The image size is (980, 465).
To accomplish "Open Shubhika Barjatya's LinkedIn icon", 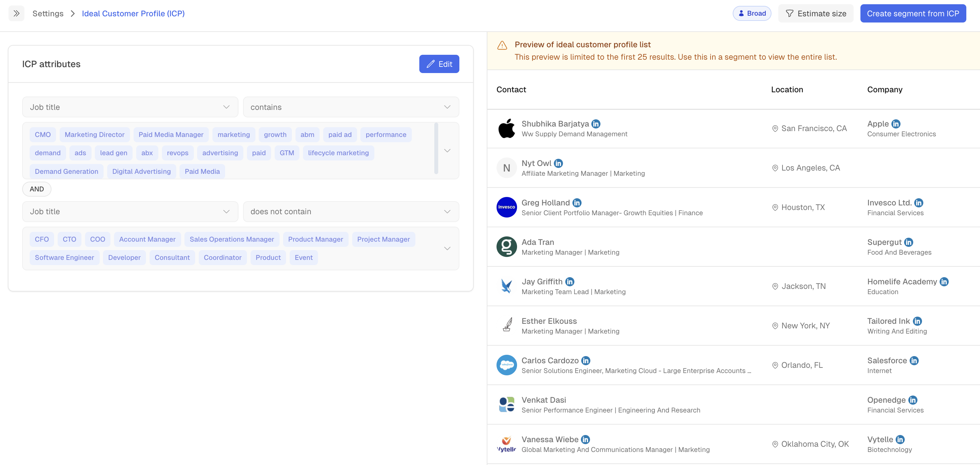I will (596, 124).
